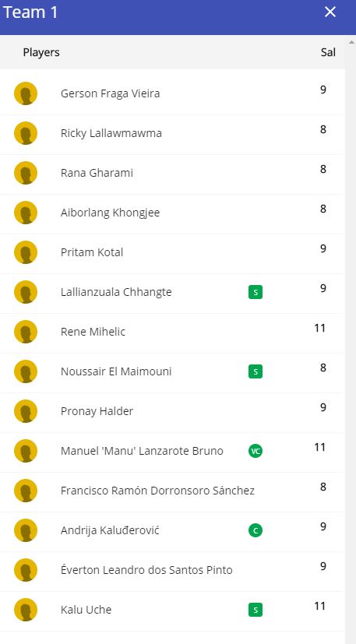Screen dimensions: 356x644
Task: Click the substitute badge next to Lallianzuala Chhangte
Action: 256,293
